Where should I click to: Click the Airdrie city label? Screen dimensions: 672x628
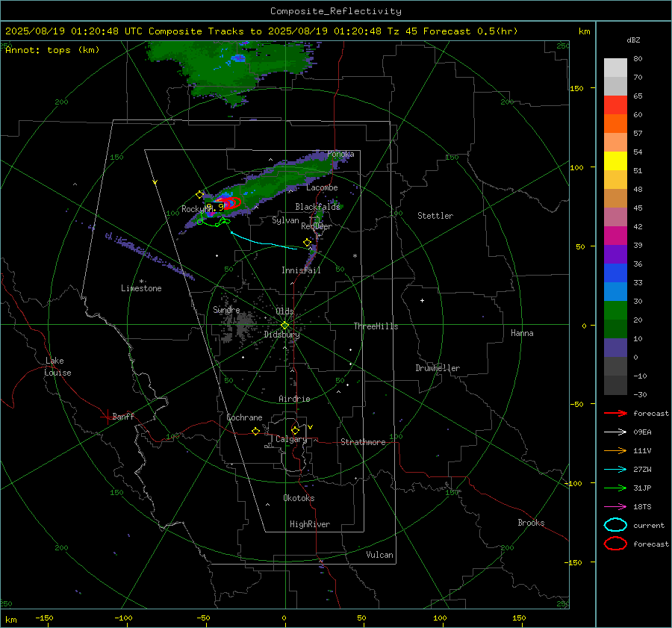coord(294,399)
